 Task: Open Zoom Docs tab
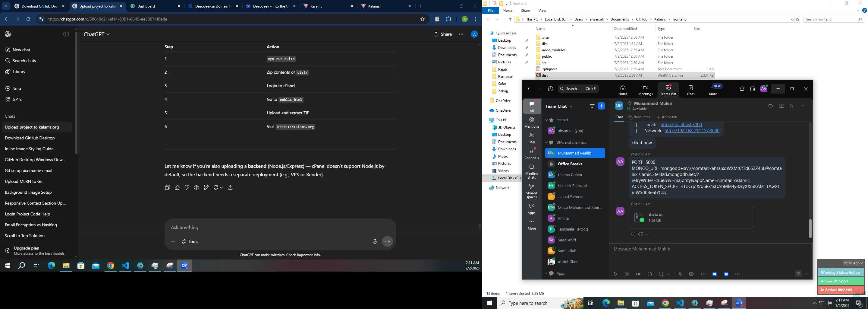(x=691, y=90)
